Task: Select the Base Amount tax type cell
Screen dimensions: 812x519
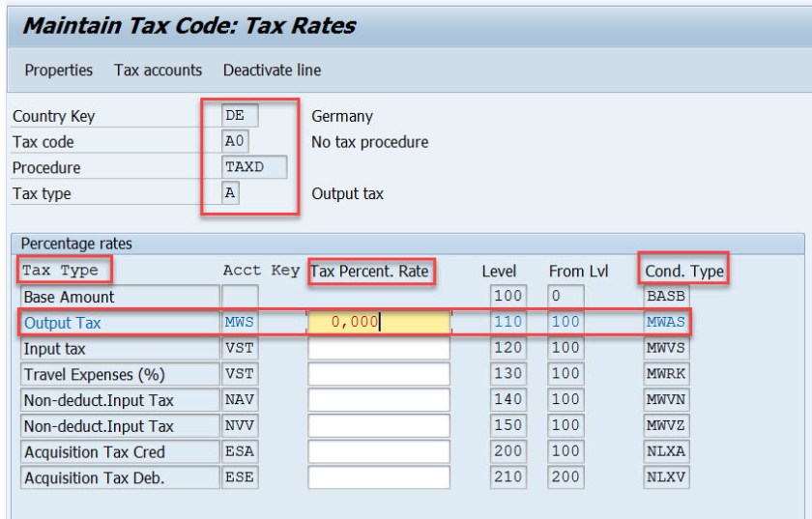Action: tap(118, 297)
